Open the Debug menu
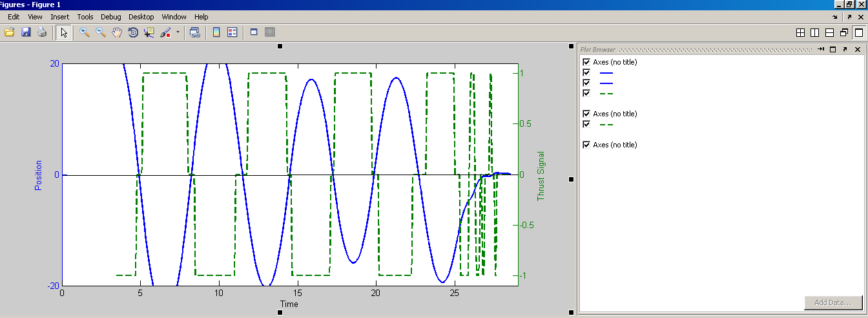 (111, 17)
